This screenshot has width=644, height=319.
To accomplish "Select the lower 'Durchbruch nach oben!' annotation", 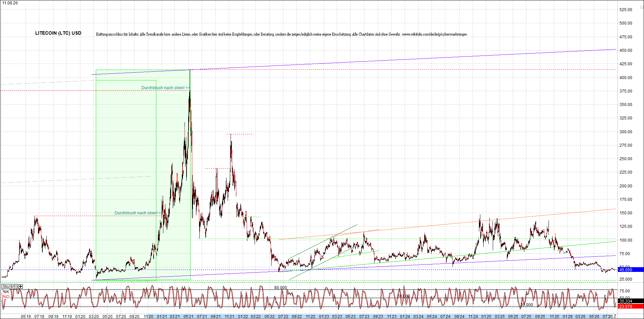I will tap(138, 213).
